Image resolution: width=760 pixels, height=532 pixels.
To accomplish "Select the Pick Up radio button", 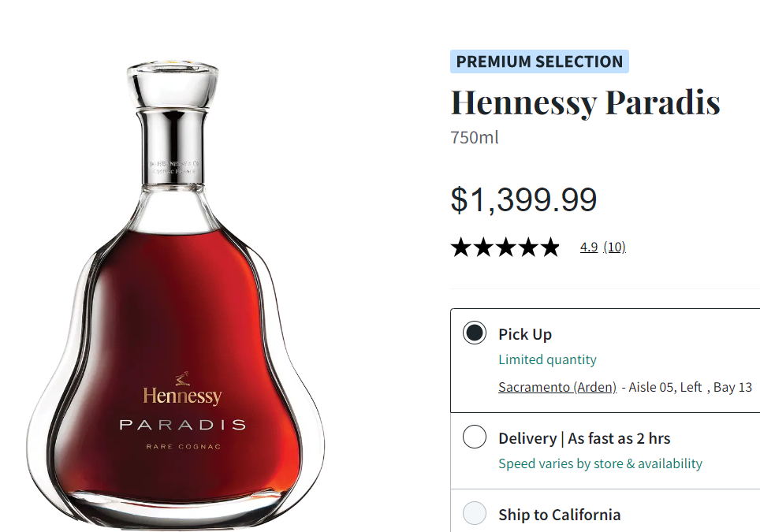I will tap(475, 333).
